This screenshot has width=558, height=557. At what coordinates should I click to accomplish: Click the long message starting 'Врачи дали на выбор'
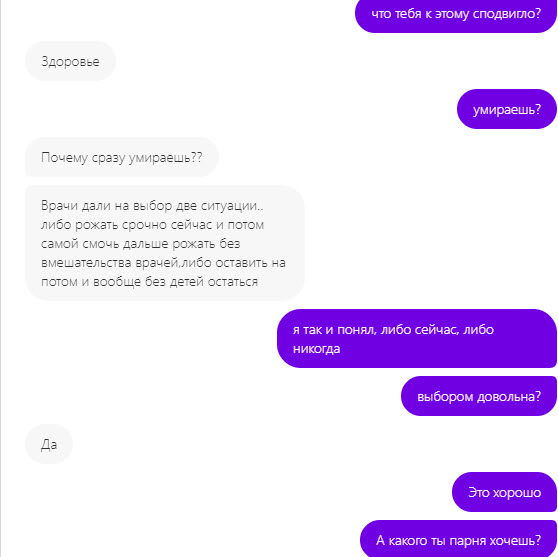[x=165, y=243]
